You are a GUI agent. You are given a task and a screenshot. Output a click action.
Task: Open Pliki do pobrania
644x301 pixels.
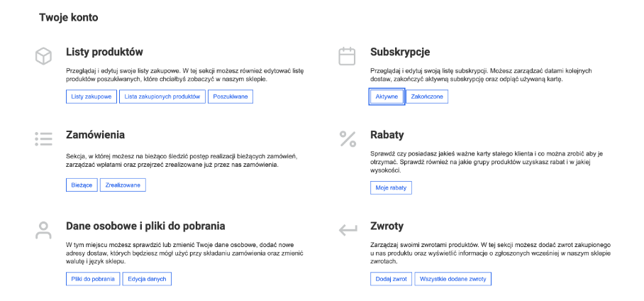coord(93,279)
